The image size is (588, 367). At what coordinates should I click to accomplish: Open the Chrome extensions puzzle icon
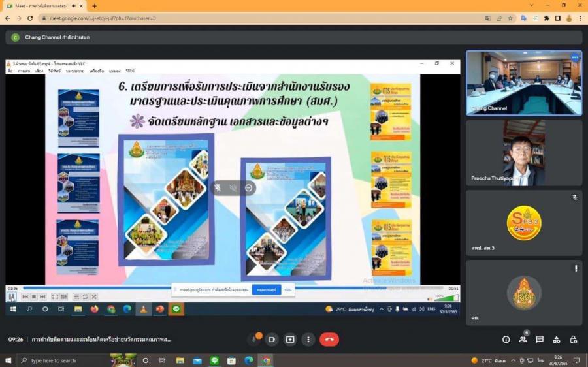pos(547,18)
